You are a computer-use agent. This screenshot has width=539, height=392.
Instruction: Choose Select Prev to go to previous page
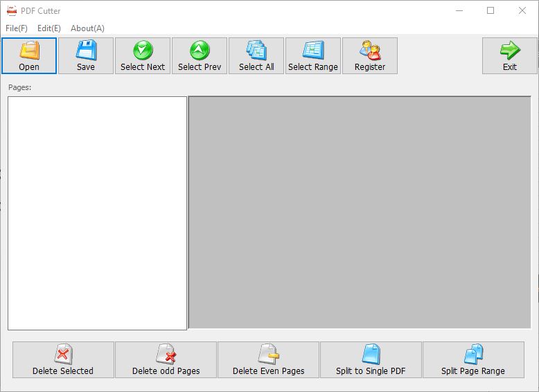200,56
